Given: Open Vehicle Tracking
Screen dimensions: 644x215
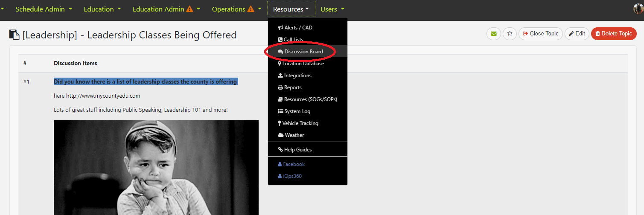Looking at the screenshot, I should click(308, 123).
